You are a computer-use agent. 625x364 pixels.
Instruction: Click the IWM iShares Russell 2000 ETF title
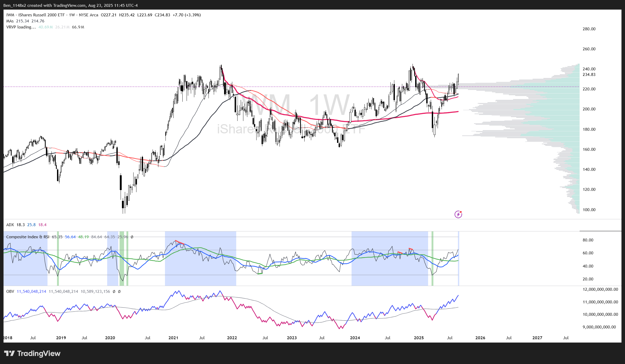35,15
